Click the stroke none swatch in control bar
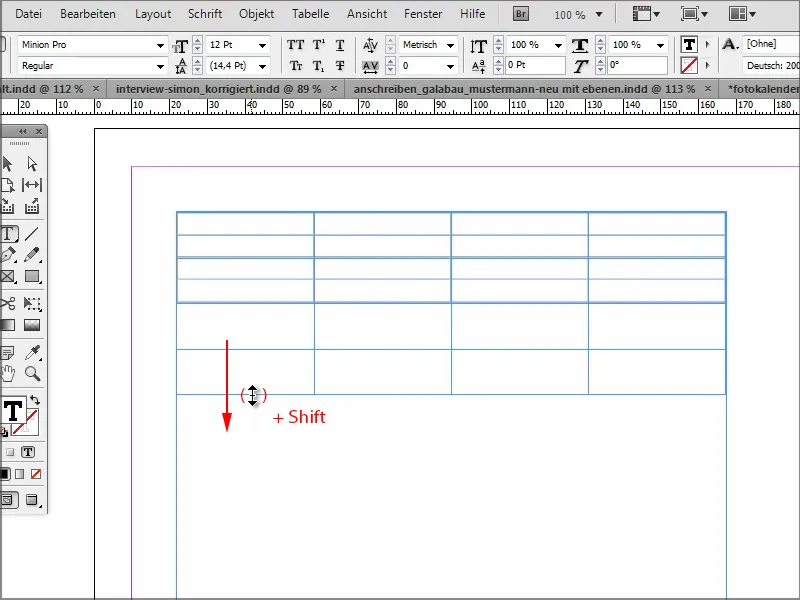 [689, 65]
